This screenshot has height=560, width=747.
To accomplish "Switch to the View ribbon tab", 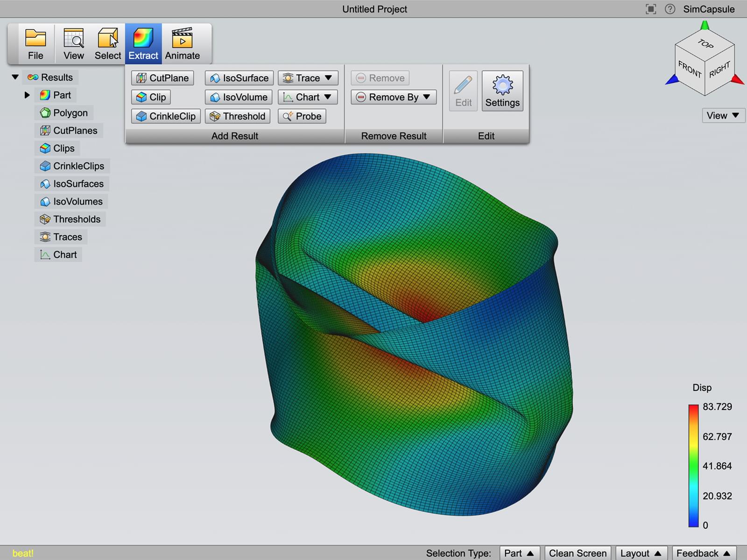I will [74, 44].
